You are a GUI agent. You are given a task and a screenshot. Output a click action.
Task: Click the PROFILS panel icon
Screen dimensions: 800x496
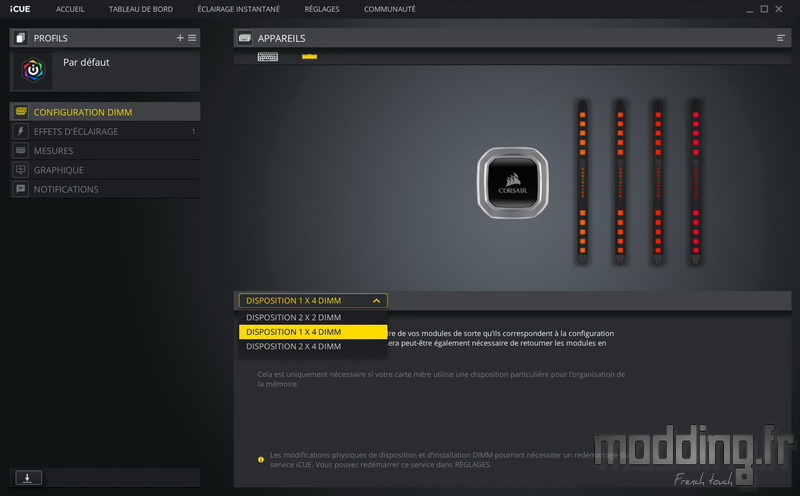tap(20, 38)
